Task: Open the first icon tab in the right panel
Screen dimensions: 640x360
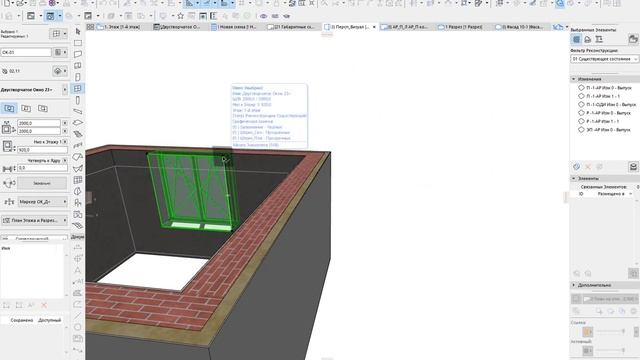Action: coord(576,39)
